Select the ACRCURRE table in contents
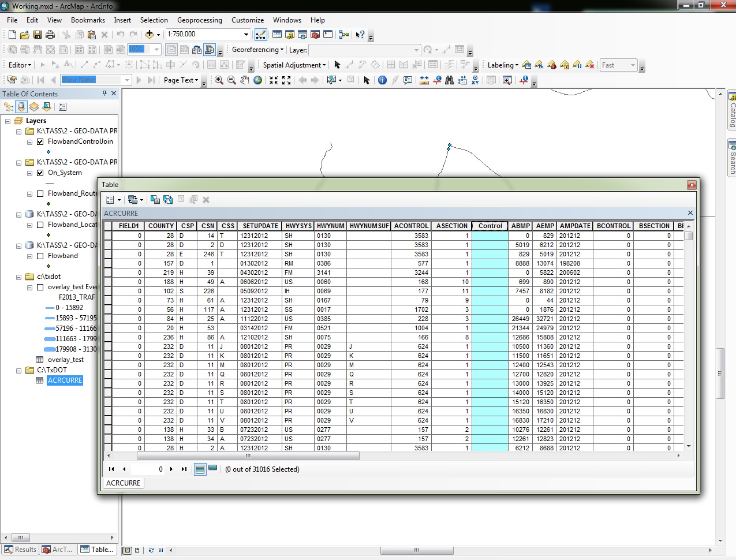Image resolution: width=736 pixels, height=560 pixels. (x=65, y=381)
